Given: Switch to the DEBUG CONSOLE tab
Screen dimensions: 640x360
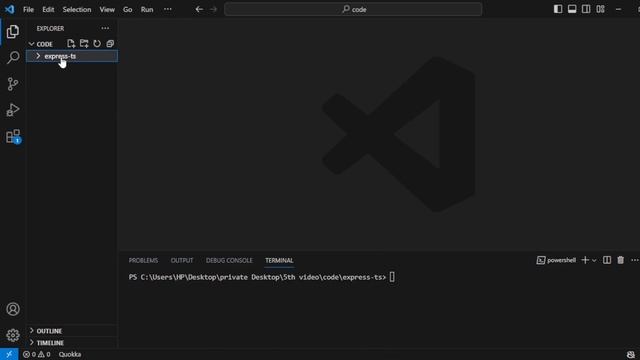Looking at the screenshot, I should click(229, 260).
